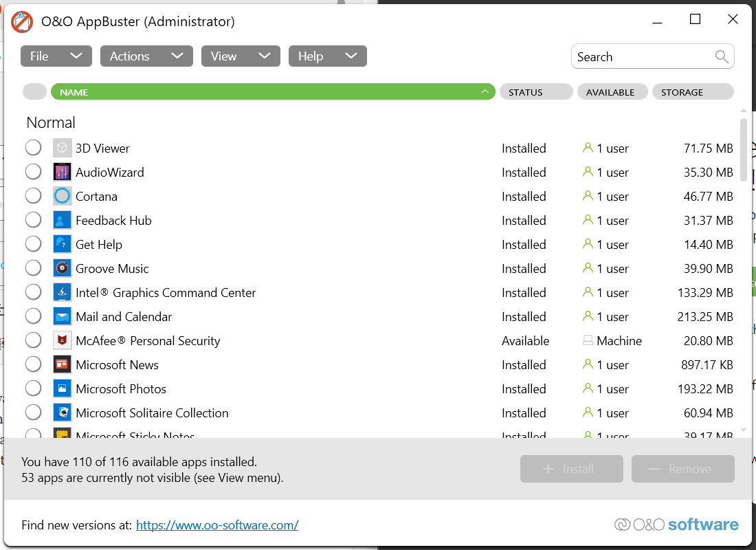756x550 pixels.
Task: Click the search magnifier icon
Action: pos(722,56)
